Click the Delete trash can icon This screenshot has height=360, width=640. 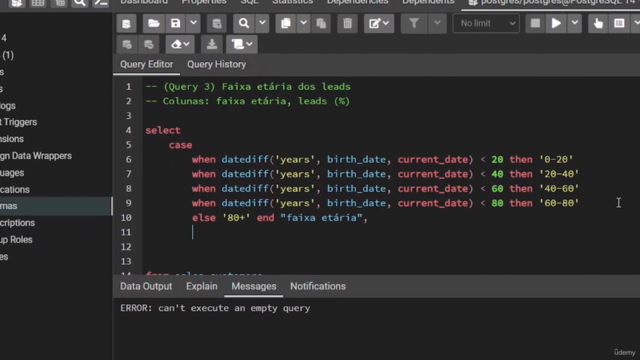coord(347,24)
